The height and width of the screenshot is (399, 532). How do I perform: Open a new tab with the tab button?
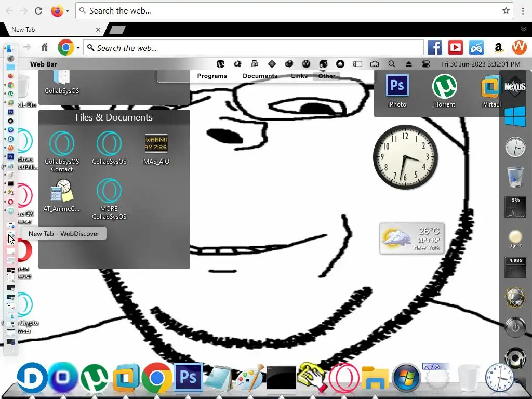point(117,30)
